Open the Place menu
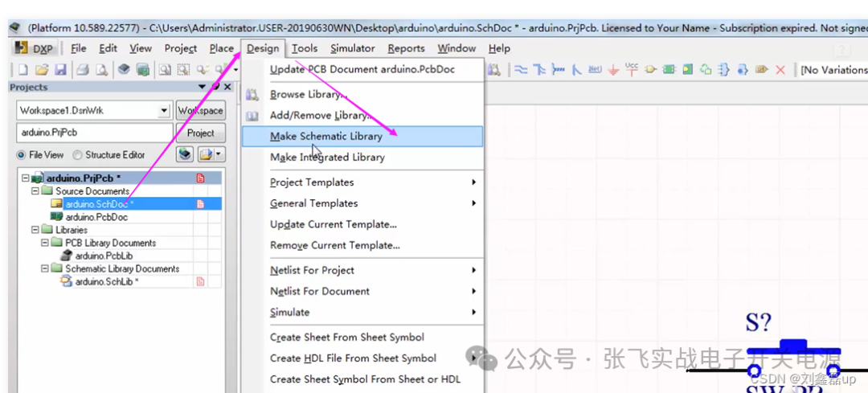The height and width of the screenshot is (393, 868). click(222, 49)
